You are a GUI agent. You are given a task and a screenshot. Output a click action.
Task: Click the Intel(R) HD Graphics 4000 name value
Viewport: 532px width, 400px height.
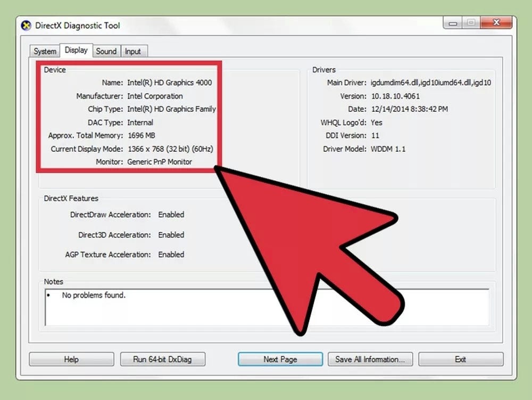pos(169,83)
